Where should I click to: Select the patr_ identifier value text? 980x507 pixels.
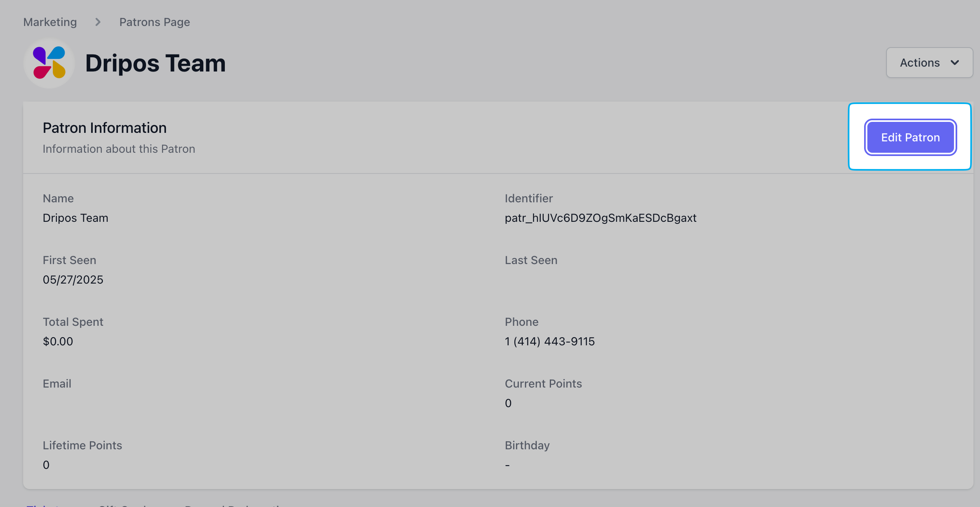point(601,218)
